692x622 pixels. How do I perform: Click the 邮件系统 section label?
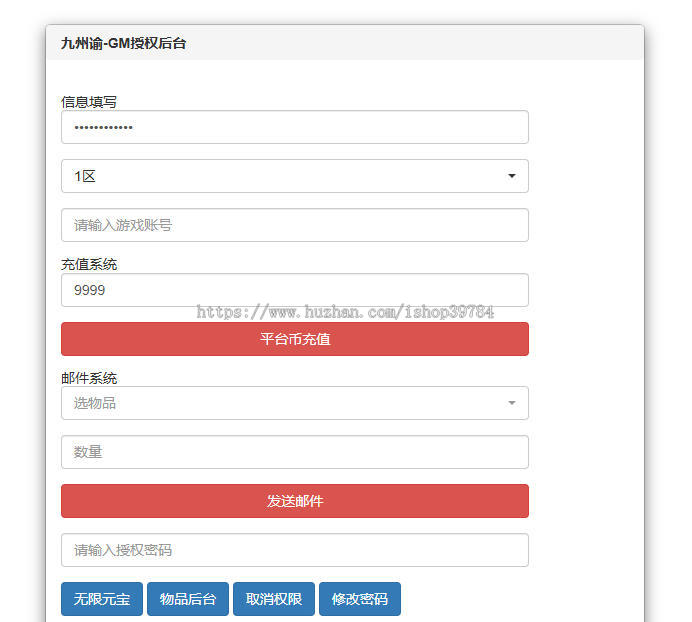coord(89,378)
